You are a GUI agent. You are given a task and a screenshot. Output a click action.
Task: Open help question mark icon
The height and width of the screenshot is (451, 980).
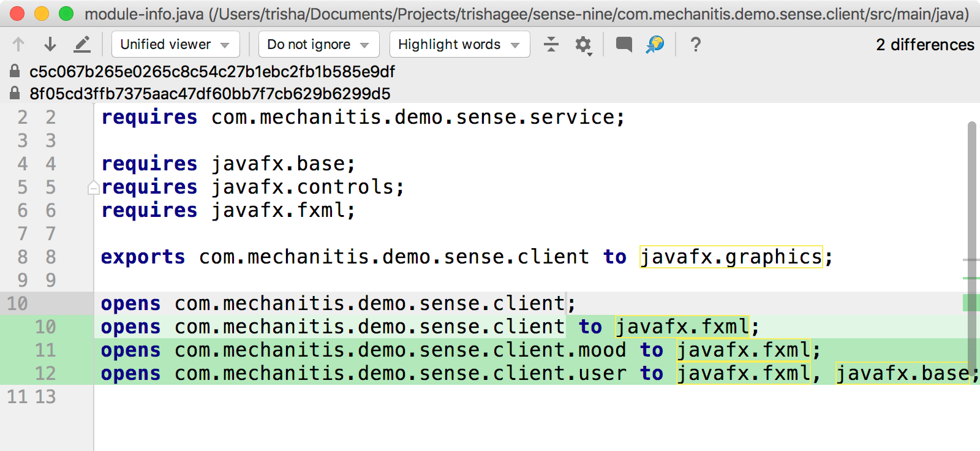coord(695,44)
